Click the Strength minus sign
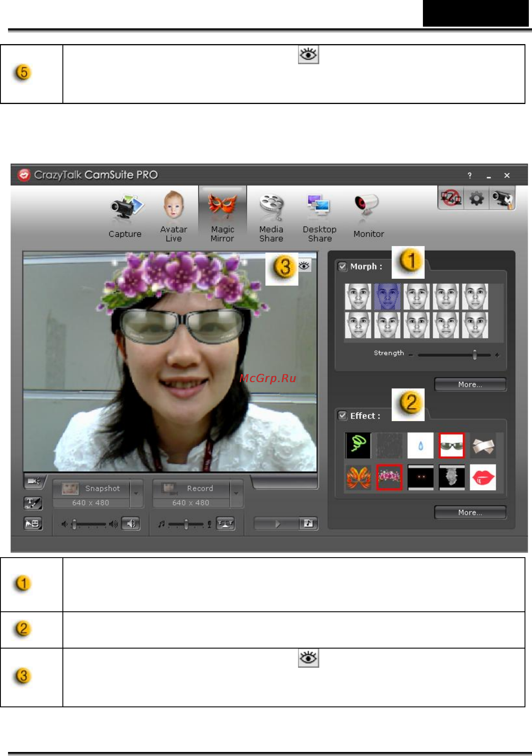Screen dimensions: 532x756 coord(411,355)
